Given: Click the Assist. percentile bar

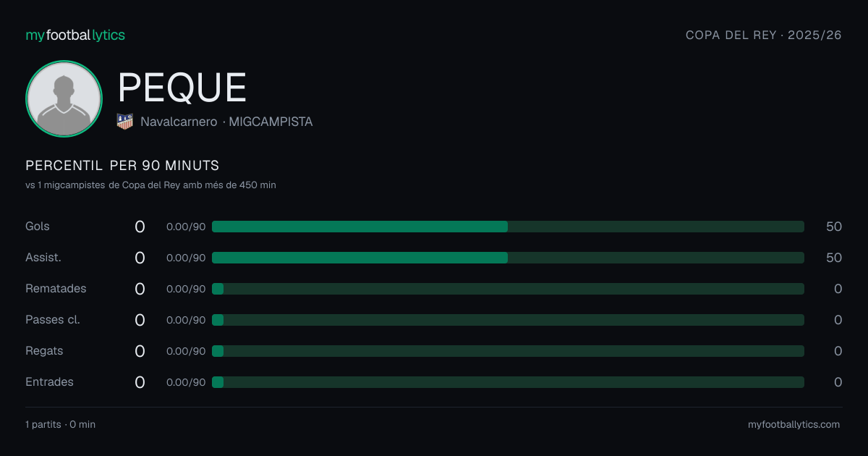Looking at the screenshot, I should coord(508,258).
